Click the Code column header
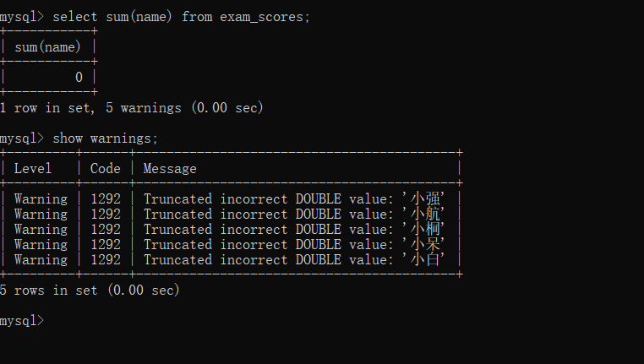 [x=106, y=169]
